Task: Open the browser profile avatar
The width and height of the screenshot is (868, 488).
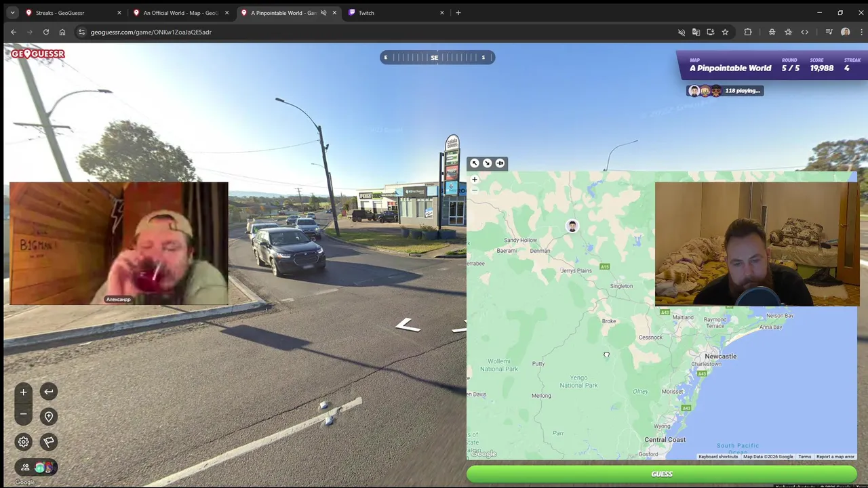Action: (x=845, y=32)
